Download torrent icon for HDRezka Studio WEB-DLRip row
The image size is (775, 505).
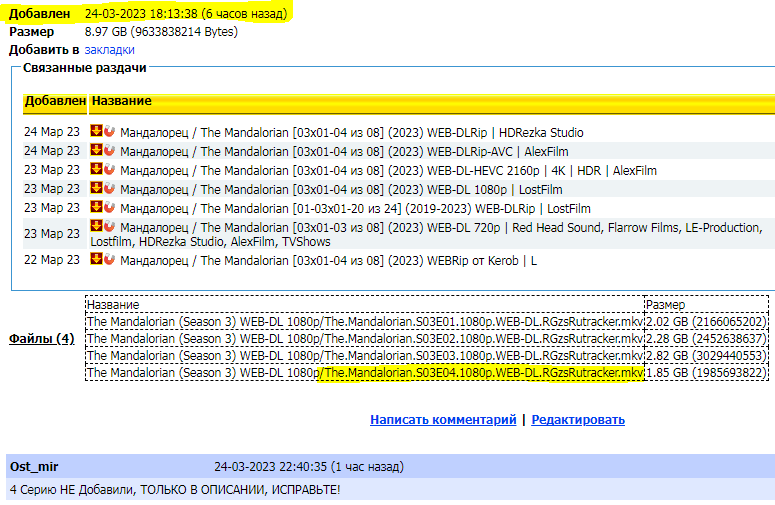point(96,131)
